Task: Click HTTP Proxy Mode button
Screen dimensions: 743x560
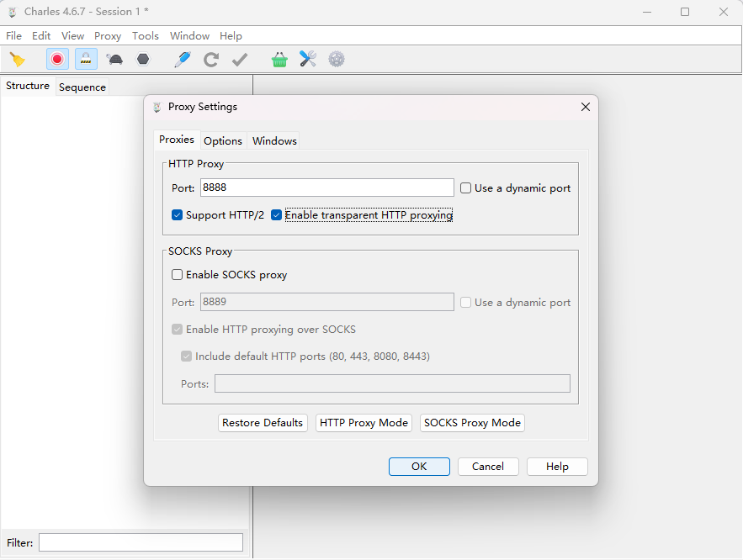Action: [364, 423]
